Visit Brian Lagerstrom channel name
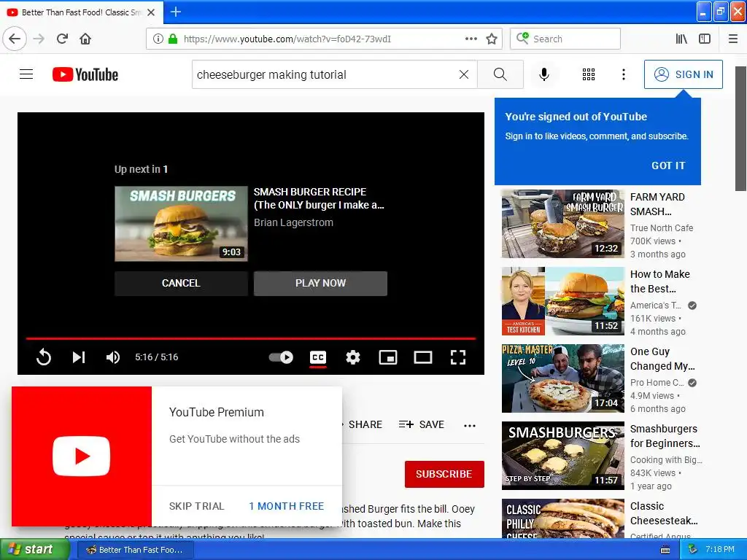 click(x=293, y=223)
